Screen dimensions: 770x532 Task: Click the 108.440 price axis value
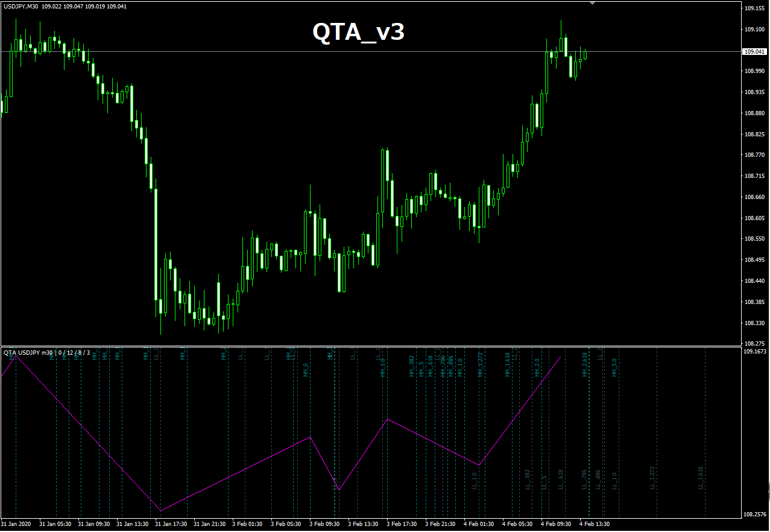point(754,281)
